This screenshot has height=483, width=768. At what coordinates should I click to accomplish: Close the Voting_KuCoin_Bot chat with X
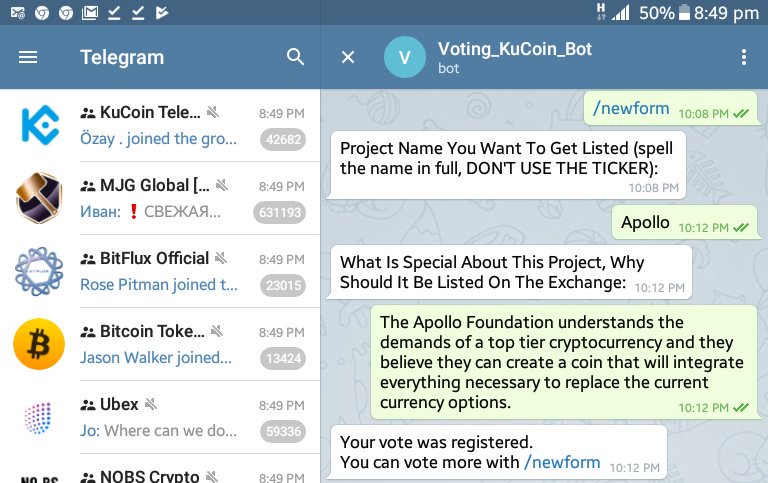click(348, 57)
